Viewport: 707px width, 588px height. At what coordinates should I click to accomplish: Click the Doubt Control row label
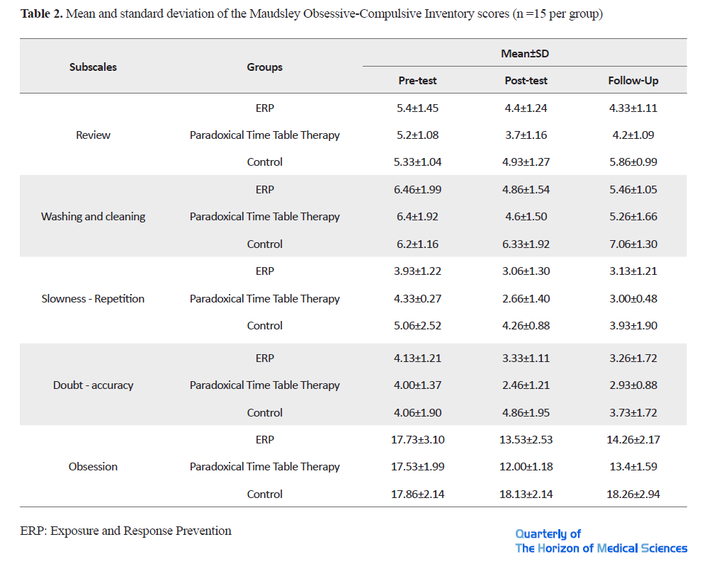pyautogui.click(x=265, y=412)
